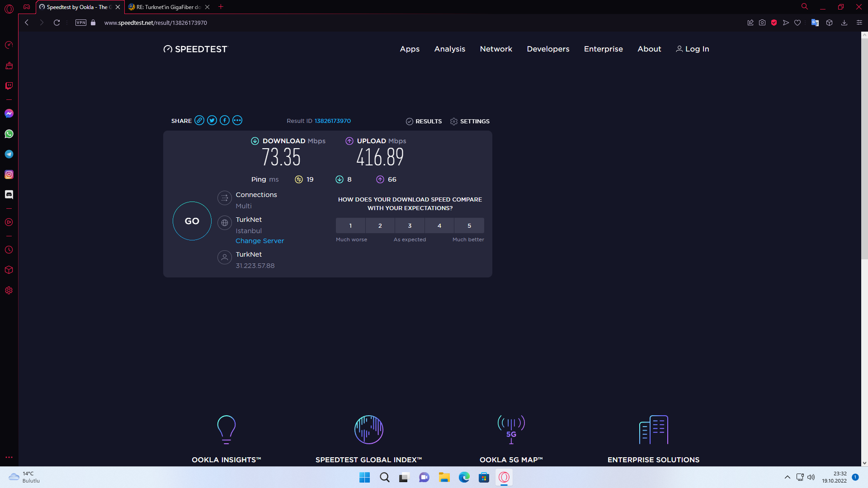Click the Connections Multi icon
Viewport: 868px width, 488px height.
coord(225,198)
